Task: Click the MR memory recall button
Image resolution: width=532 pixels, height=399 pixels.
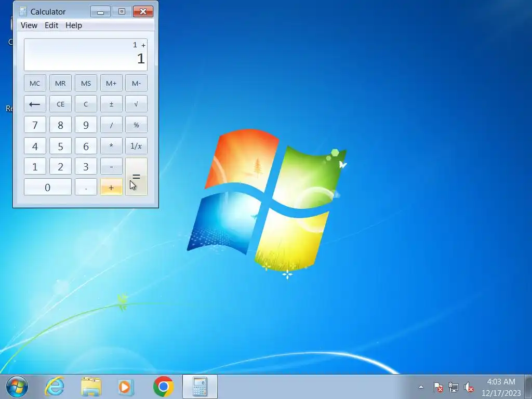Action: pos(60,83)
